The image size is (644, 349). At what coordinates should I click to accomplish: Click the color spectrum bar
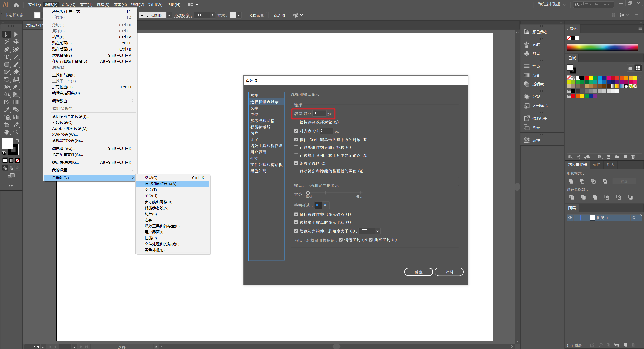pyautogui.click(x=602, y=47)
